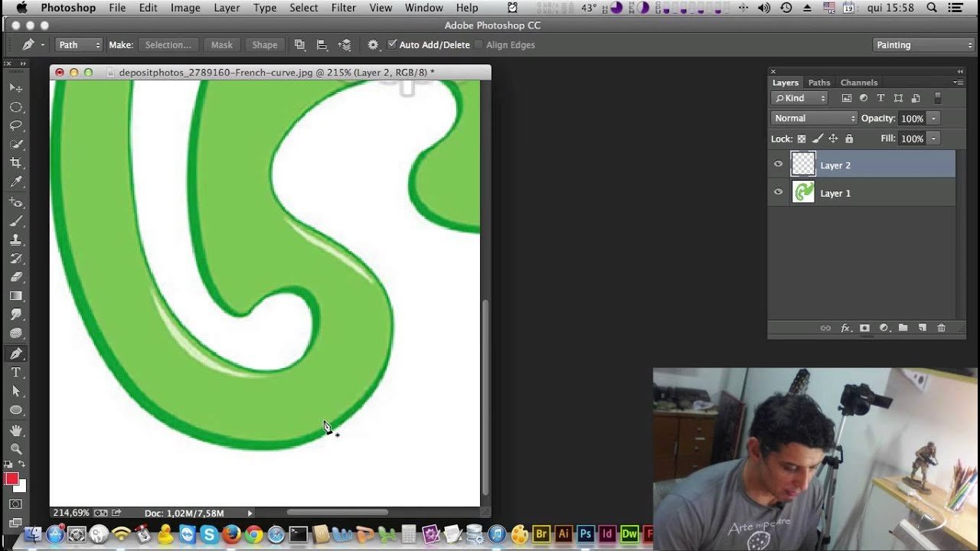
Task: Grab the Hand tool
Action: click(17, 429)
